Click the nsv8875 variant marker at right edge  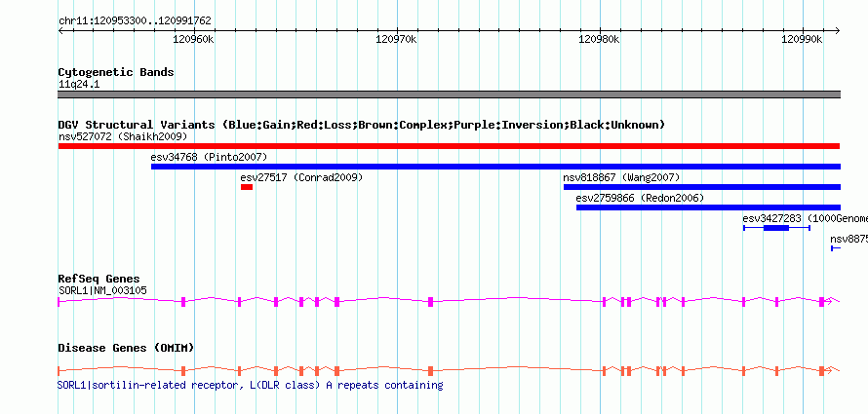(x=836, y=248)
